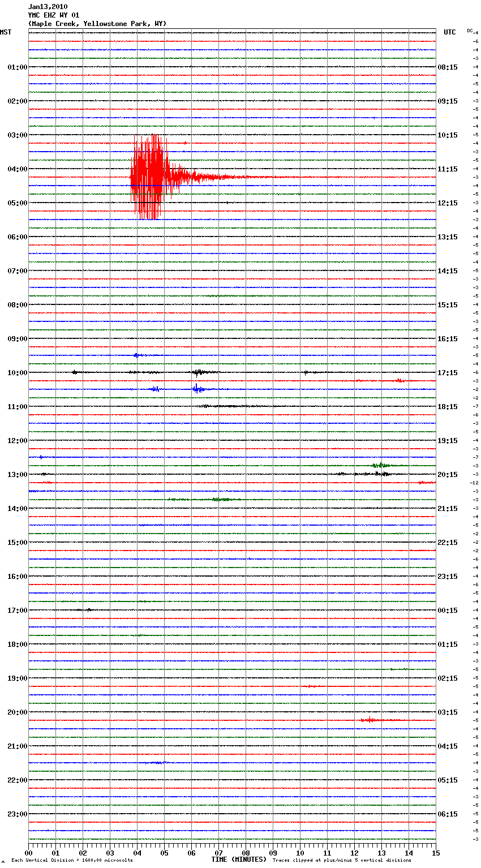
Task: Click the Each Vertical Division scale note
Action: 72,861
